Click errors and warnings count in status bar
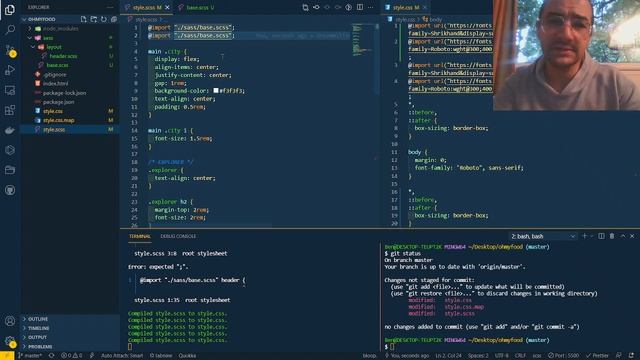 tap(72, 356)
